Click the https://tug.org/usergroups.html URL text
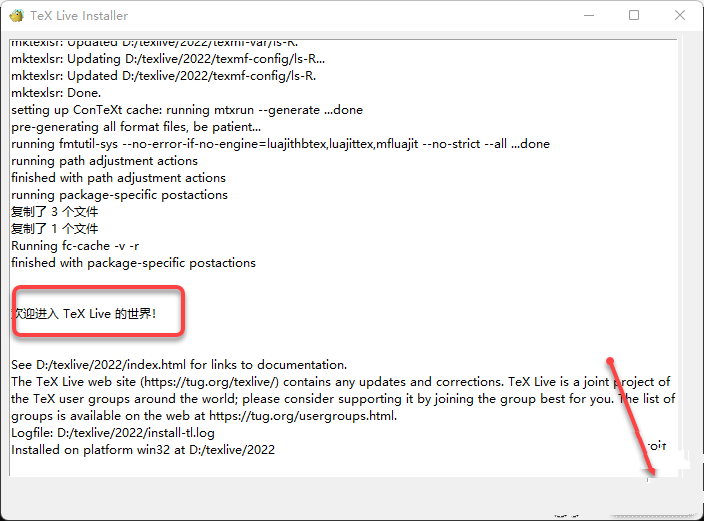Viewport: 704px width, 521px height. (302, 416)
